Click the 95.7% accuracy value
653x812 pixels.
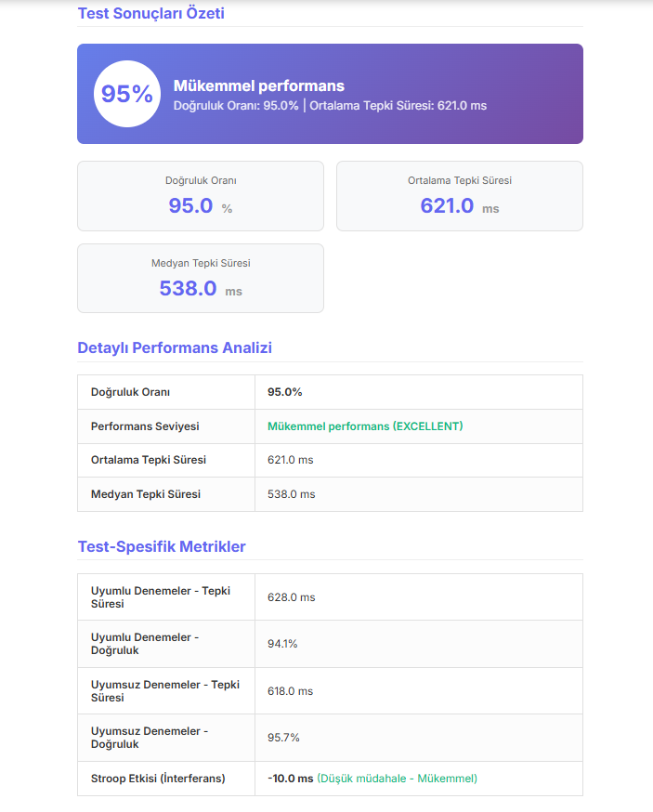[x=282, y=738]
